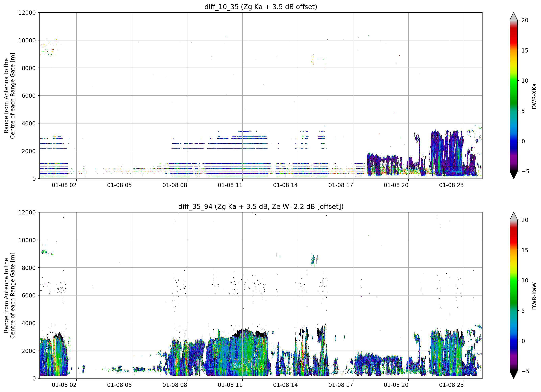This screenshot has width=541, height=392.
Task: Select '01-08 20' x-tick under the top plot
Action: pyautogui.click(x=396, y=185)
